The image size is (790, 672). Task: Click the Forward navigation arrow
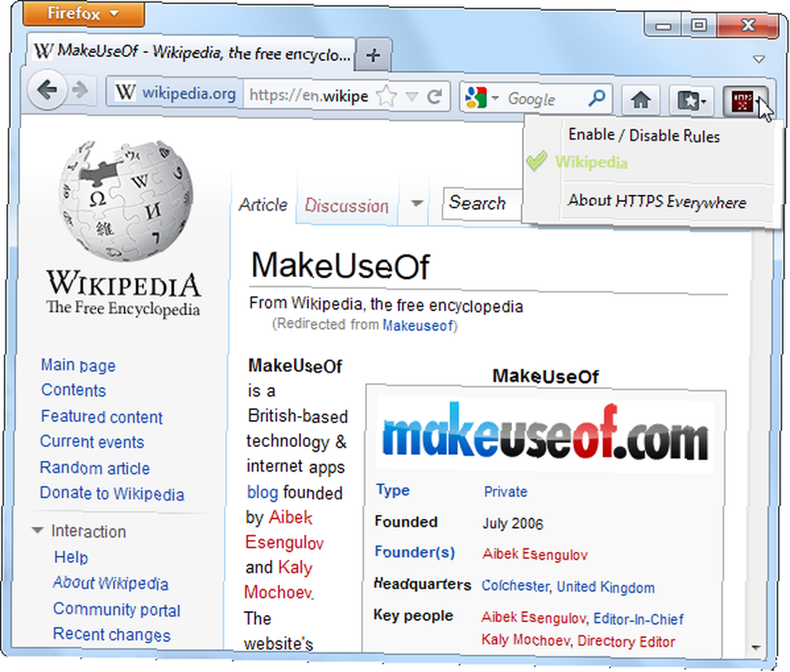click(80, 91)
